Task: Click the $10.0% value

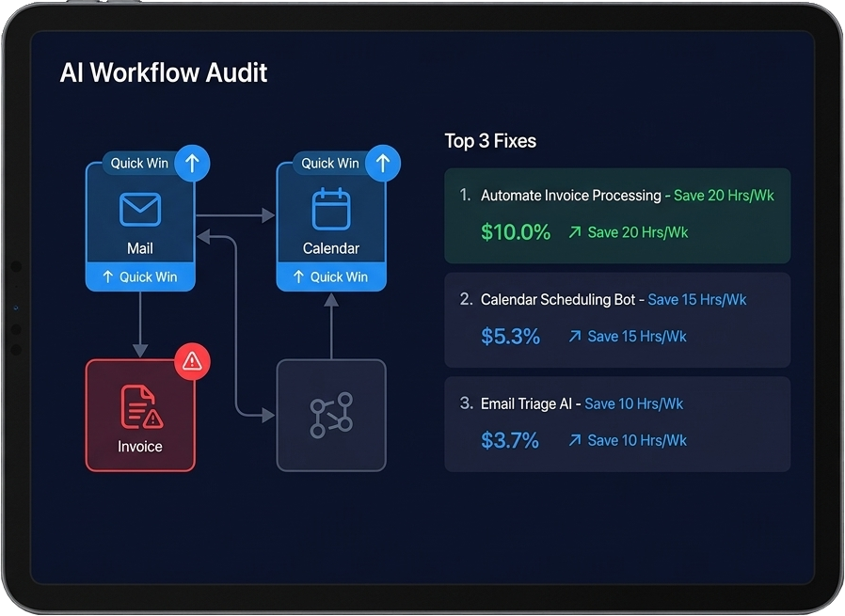Action: 516,232
